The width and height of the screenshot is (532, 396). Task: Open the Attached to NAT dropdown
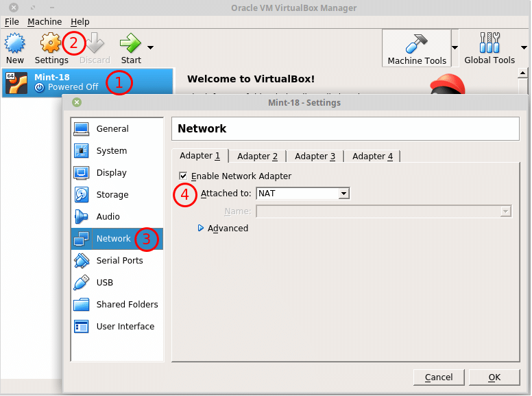(x=302, y=194)
